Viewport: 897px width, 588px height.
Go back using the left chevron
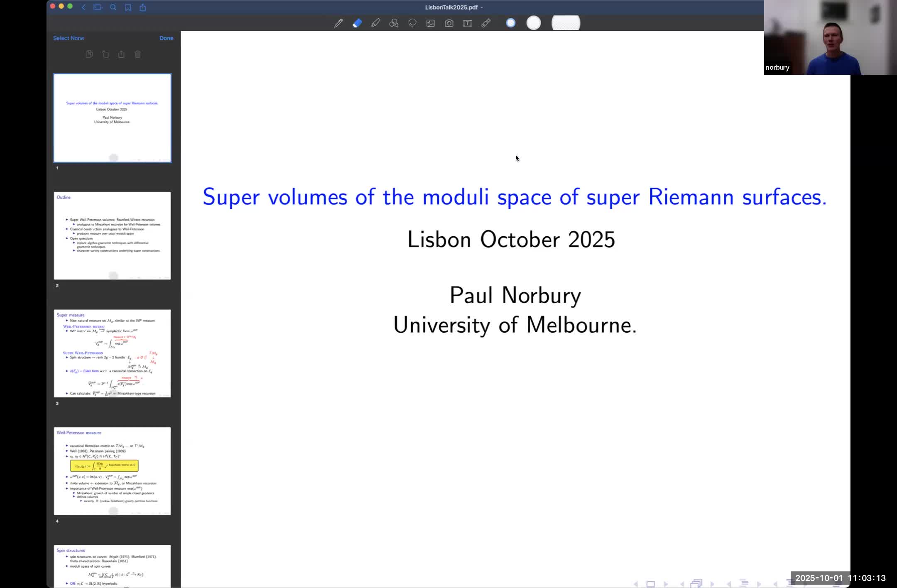coord(83,7)
